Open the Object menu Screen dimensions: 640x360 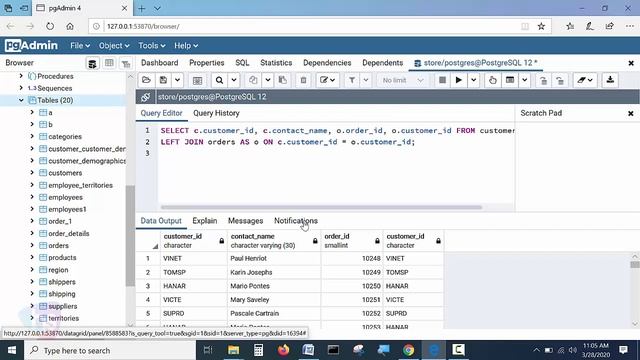click(114, 46)
